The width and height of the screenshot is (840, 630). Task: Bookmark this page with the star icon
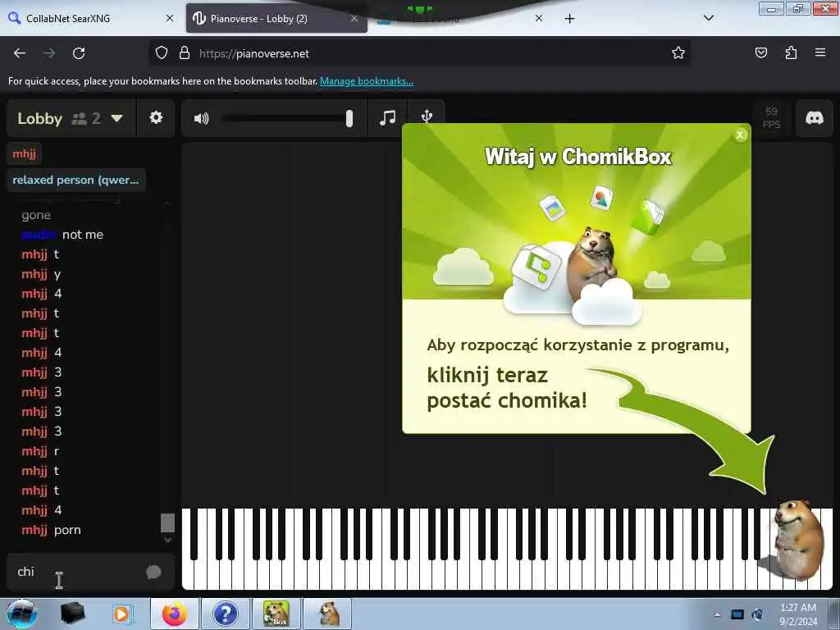(x=678, y=52)
